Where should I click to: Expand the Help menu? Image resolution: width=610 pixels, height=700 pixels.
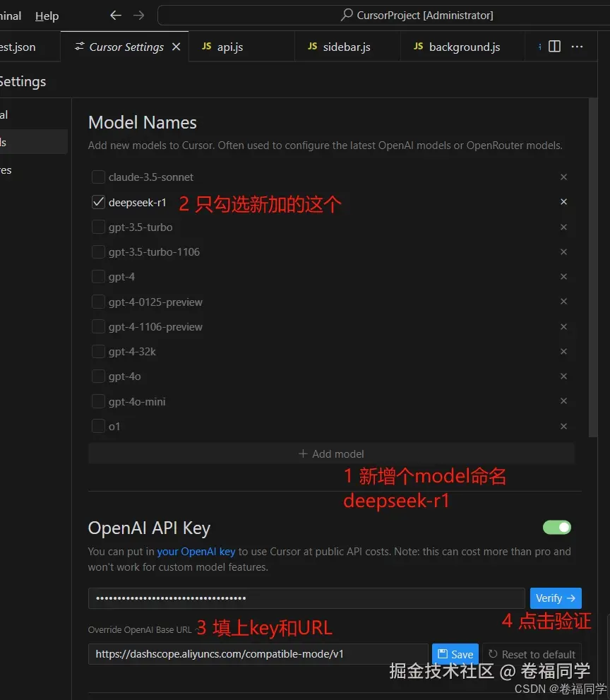point(46,16)
